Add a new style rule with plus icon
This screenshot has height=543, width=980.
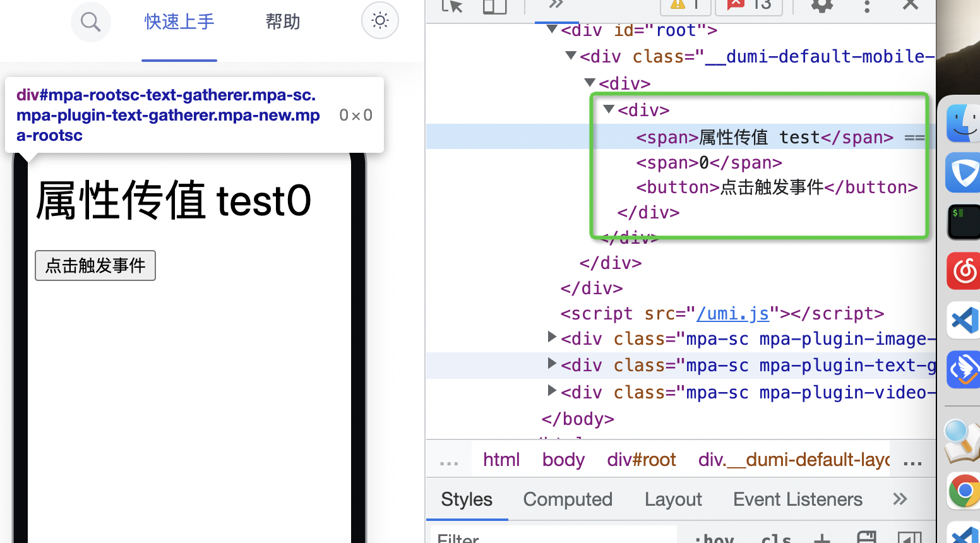(x=822, y=539)
